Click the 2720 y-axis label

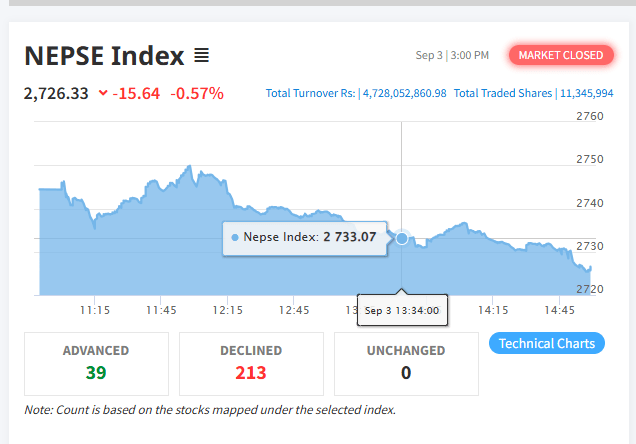click(x=590, y=289)
